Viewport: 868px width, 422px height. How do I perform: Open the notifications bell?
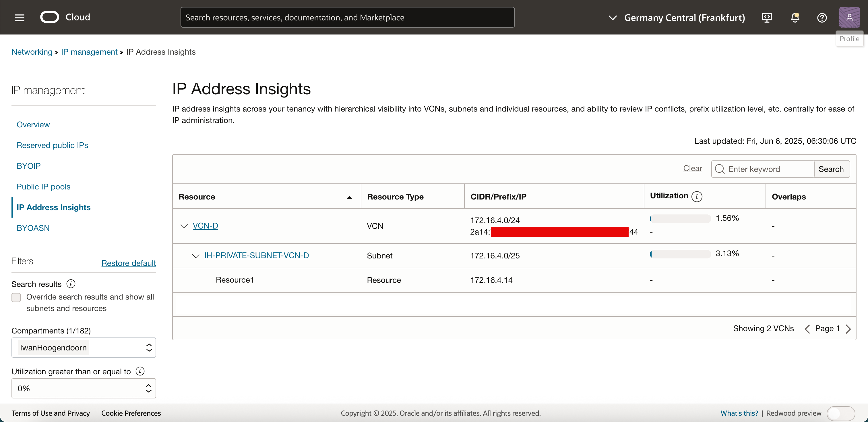click(795, 18)
